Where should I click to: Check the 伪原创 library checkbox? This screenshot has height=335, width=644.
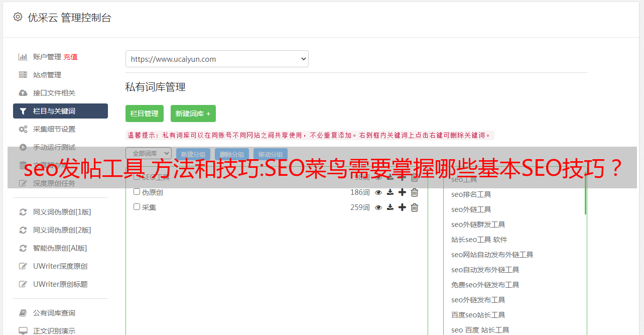(x=137, y=192)
